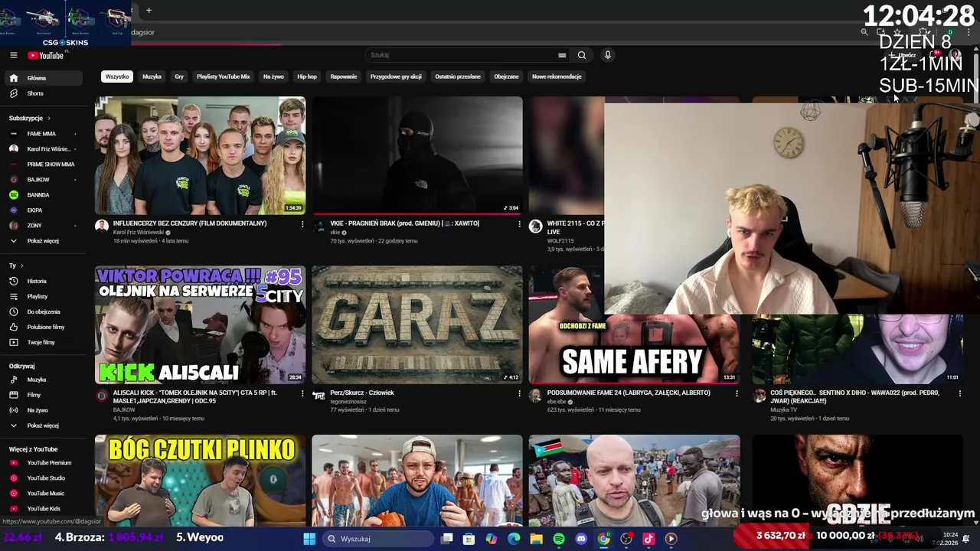Open INFLUENCERZY BEZ CENZURY video title

click(190, 223)
